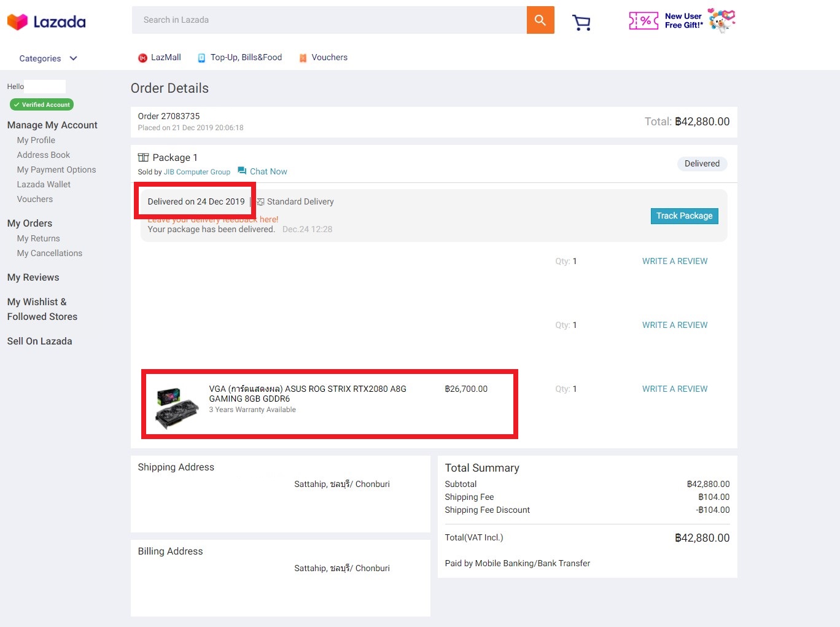The image size is (840, 627).
Task: Click the Verified Account badge
Action: pos(42,104)
